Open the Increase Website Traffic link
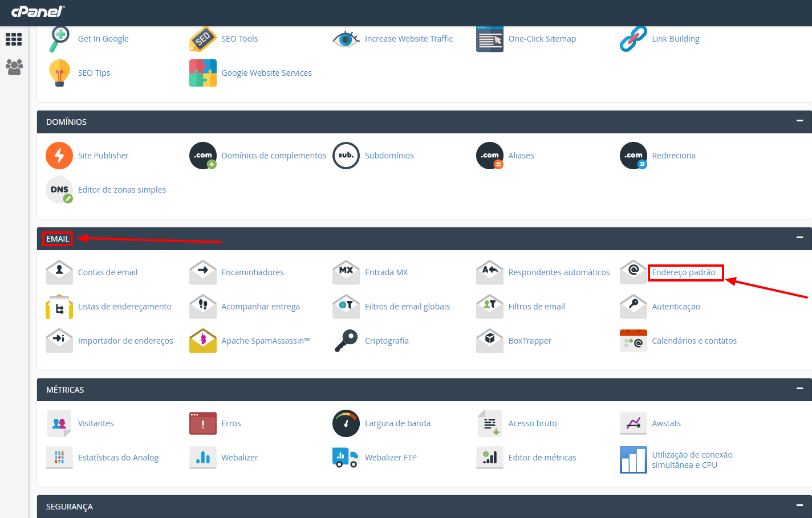 409,39
